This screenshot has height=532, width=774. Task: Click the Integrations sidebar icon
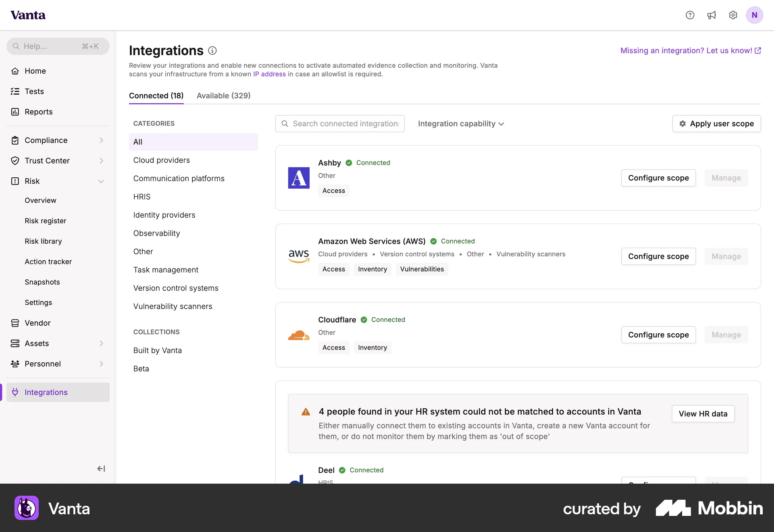[15, 392]
